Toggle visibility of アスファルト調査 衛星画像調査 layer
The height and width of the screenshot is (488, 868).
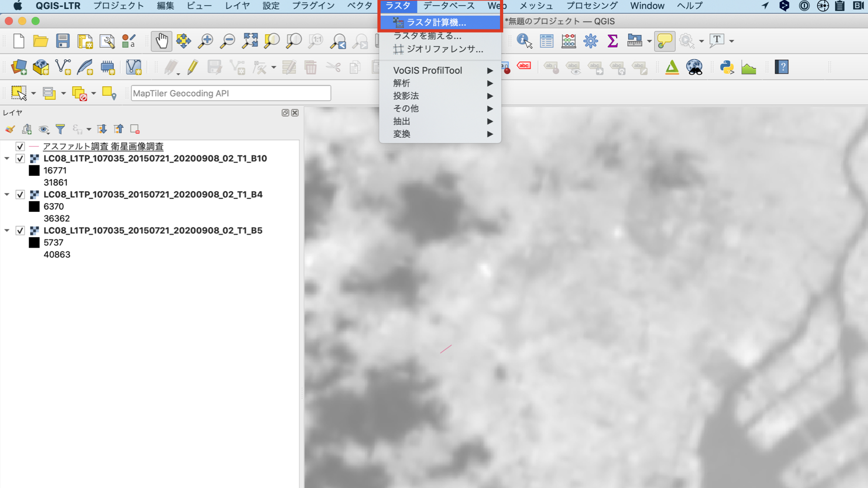[20, 146]
